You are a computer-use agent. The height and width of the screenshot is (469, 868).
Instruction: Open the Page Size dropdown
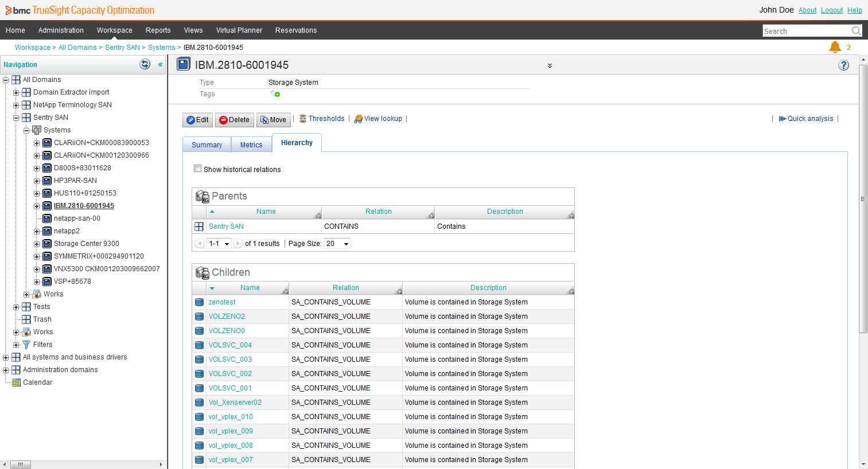click(337, 244)
